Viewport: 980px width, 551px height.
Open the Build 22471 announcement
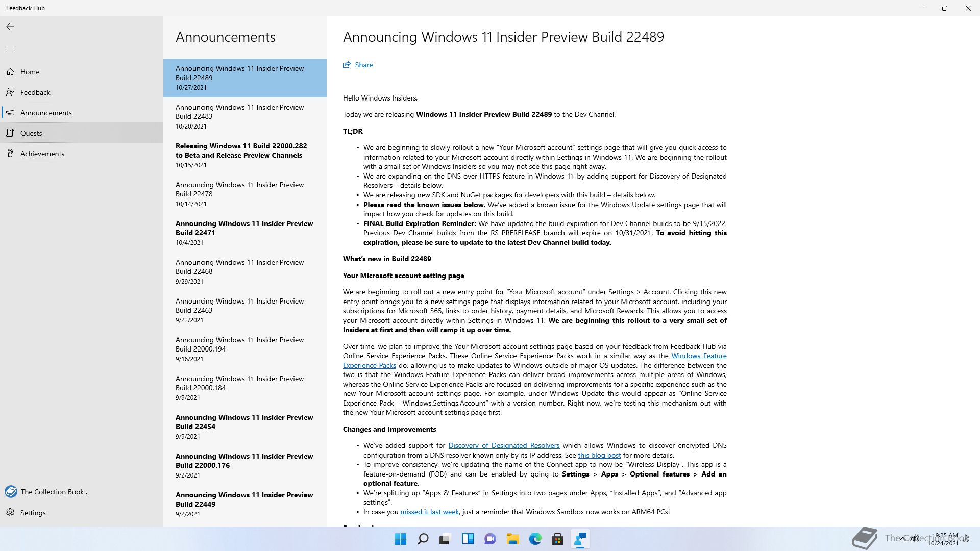point(245,233)
